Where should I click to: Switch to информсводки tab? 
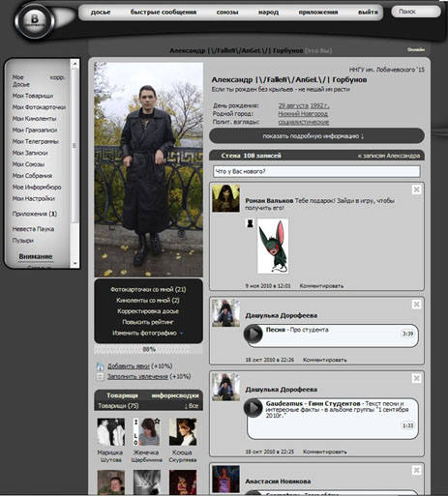coord(175,395)
